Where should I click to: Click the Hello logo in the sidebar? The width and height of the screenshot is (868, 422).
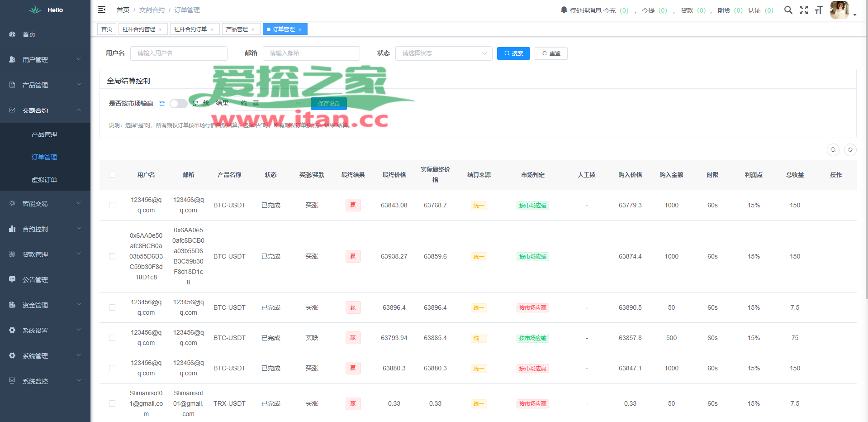pyautogui.click(x=45, y=10)
